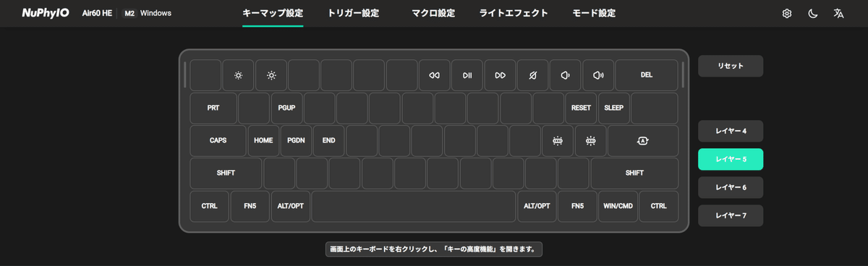Select レイヤー 4
This screenshot has height=266, width=868.
coord(731,131)
